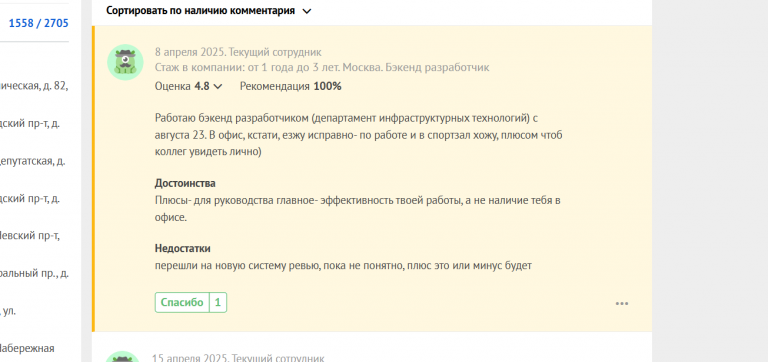Open the 1558 / 2705 reviews link
Image resolution: width=768 pixels, height=362 pixels.
pos(39,23)
